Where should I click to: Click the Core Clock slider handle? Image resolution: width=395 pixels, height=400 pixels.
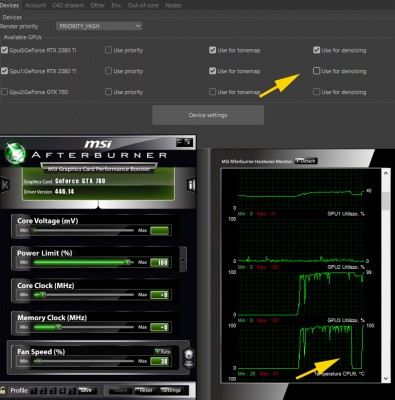42,295
